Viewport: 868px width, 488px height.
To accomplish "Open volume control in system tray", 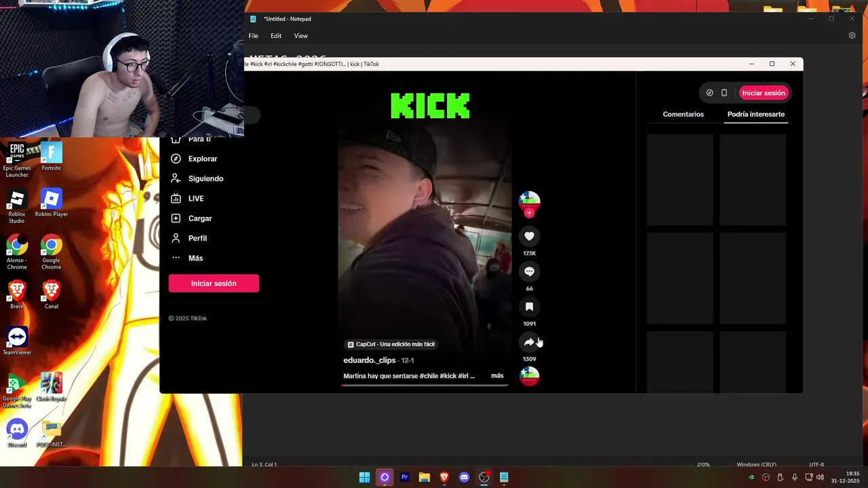I will (821, 477).
